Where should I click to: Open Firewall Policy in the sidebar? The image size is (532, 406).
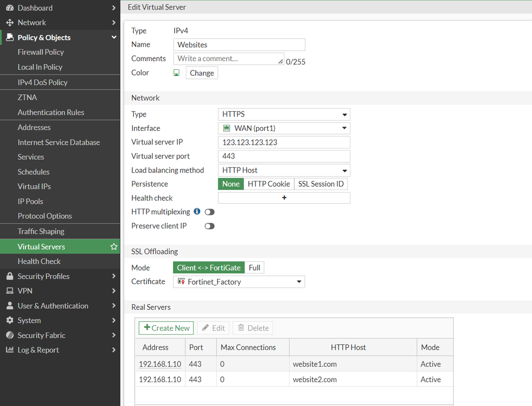[x=40, y=52]
